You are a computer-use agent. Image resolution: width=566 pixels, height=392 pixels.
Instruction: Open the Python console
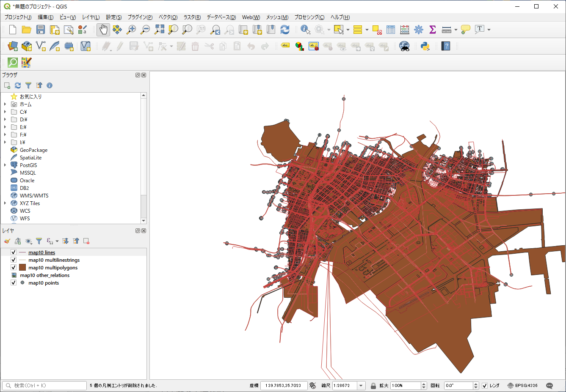[x=425, y=46]
